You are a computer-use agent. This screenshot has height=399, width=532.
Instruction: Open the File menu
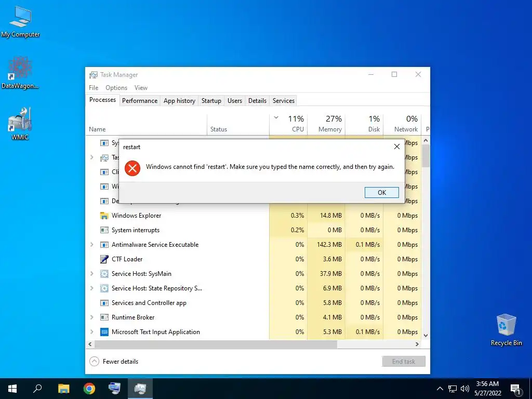click(x=94, y=87)
